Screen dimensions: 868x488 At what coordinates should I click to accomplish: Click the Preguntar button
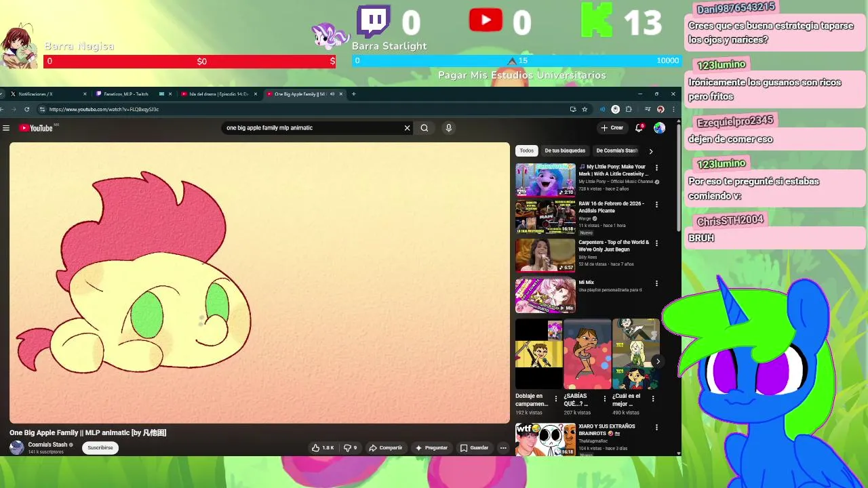tap(431, 448)
